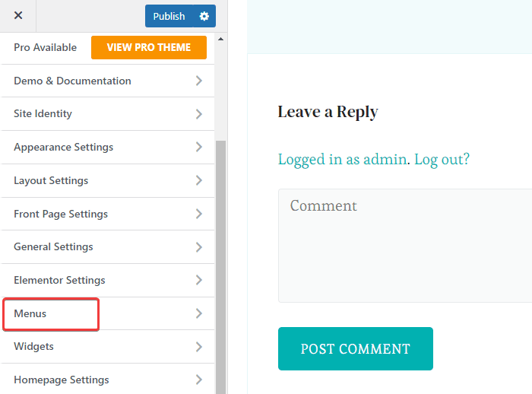Click the Log out? link
The height and width of the screenshot is (394, 532).
tap(442, 159)
